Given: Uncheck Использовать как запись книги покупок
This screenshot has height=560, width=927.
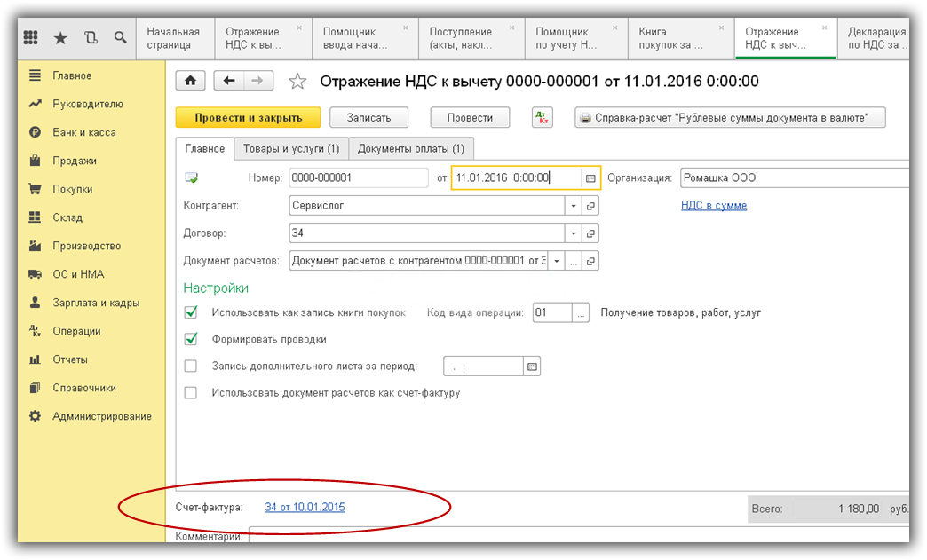Looking at the screenshot, I should coord(191,312).
